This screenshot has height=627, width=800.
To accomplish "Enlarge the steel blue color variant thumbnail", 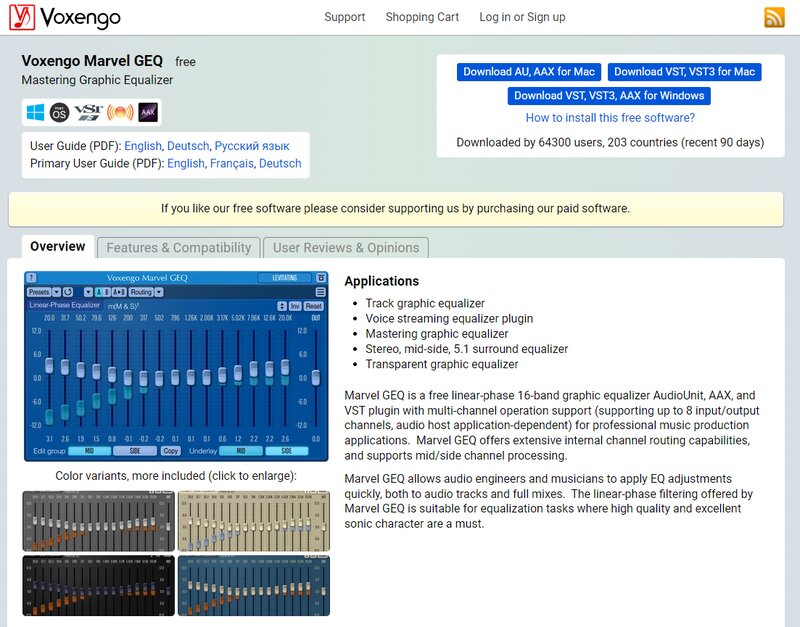I will click(x=254, y=586).
